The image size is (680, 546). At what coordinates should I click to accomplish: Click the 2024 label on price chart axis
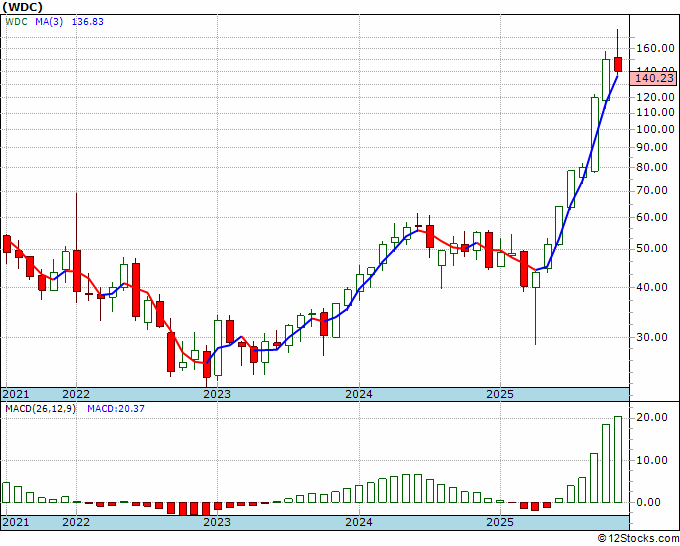coord(359,394)
